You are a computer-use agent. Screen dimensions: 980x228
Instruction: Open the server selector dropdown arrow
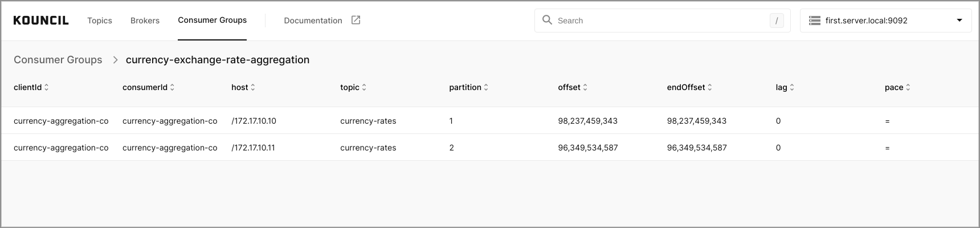click(x=959, y=21)
